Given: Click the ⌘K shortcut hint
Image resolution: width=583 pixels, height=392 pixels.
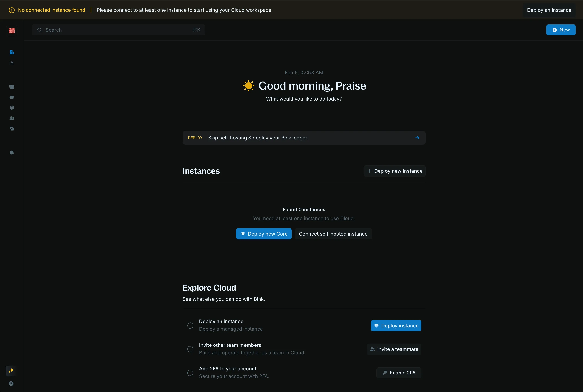Looking at the screenshot, I should coord(196,30).
